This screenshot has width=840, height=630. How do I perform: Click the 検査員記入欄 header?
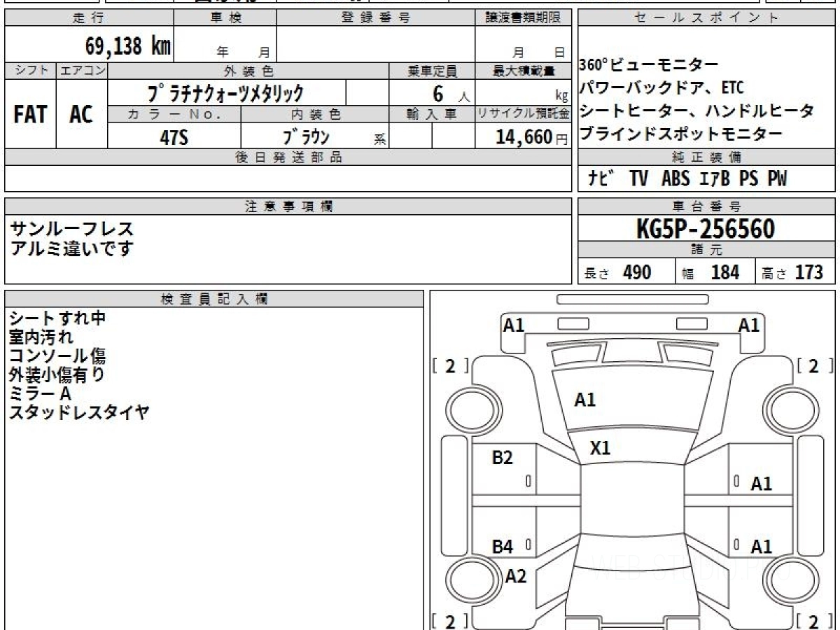[x=214, y=299]
